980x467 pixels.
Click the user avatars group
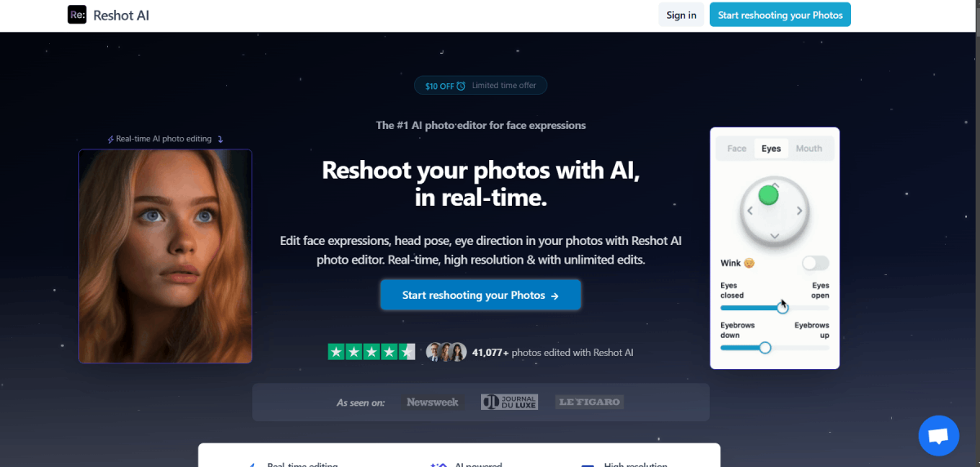click(447, 352)
